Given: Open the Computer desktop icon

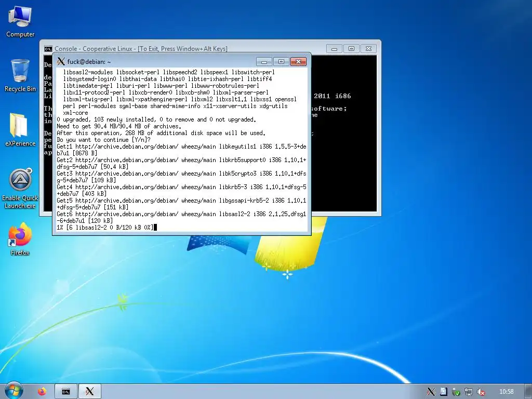Looking at the screenshot, I should [20, 22].
